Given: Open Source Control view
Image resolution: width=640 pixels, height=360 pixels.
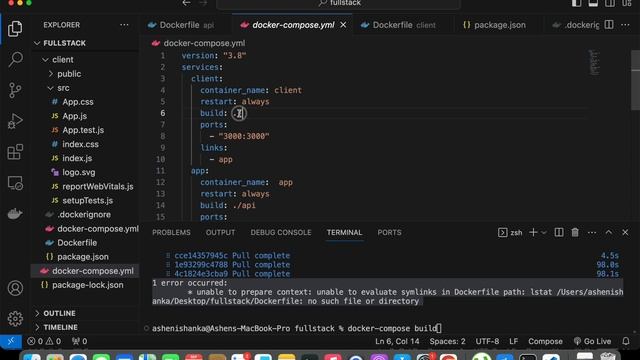Looking at the screenshot, I should click(15, 90).
